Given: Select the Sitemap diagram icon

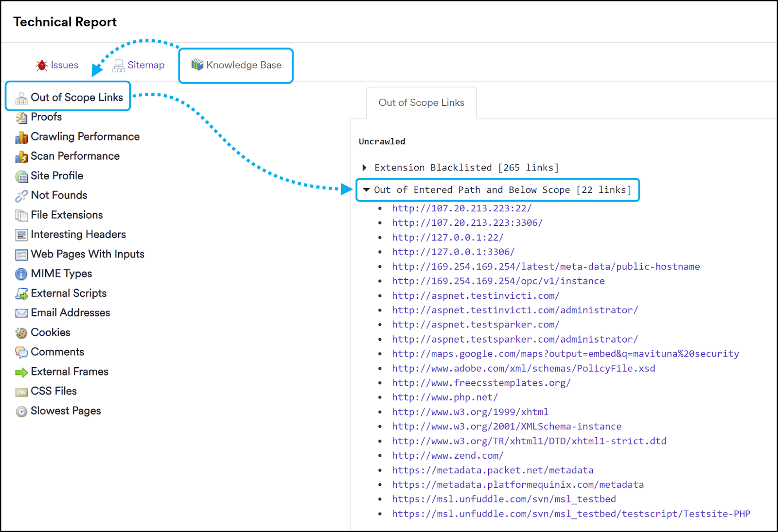Looking at the screenshot, I should click(x=118, y=65).
